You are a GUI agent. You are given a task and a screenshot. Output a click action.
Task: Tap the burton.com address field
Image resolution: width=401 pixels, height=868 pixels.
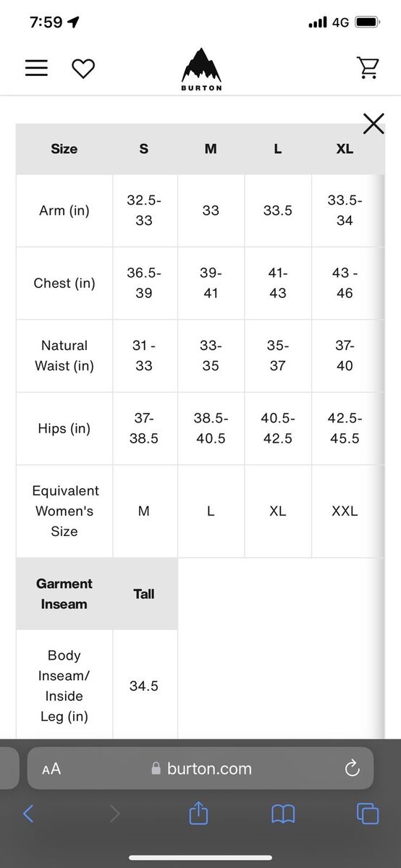pyautogui.click(x=200, y=768)
